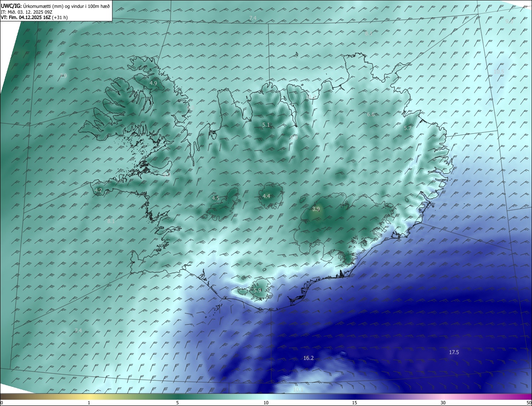Click the color scale tick labeled 10
Screen dimensions: 532x406
266,403
